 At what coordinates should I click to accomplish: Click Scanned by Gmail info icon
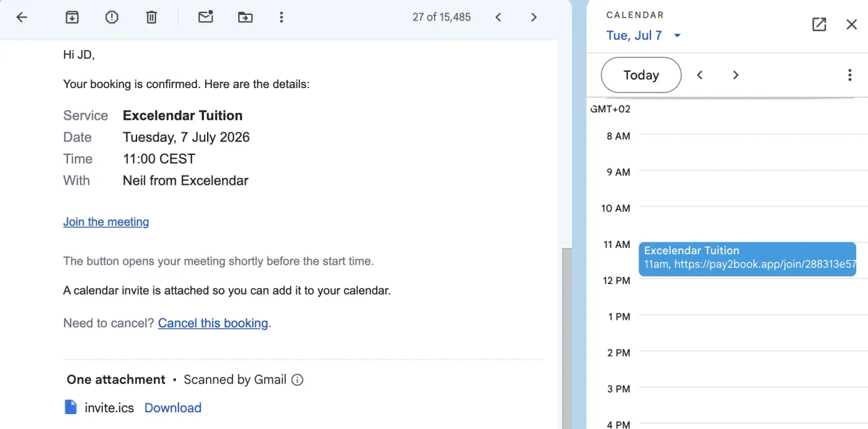[x=298, y=379]
